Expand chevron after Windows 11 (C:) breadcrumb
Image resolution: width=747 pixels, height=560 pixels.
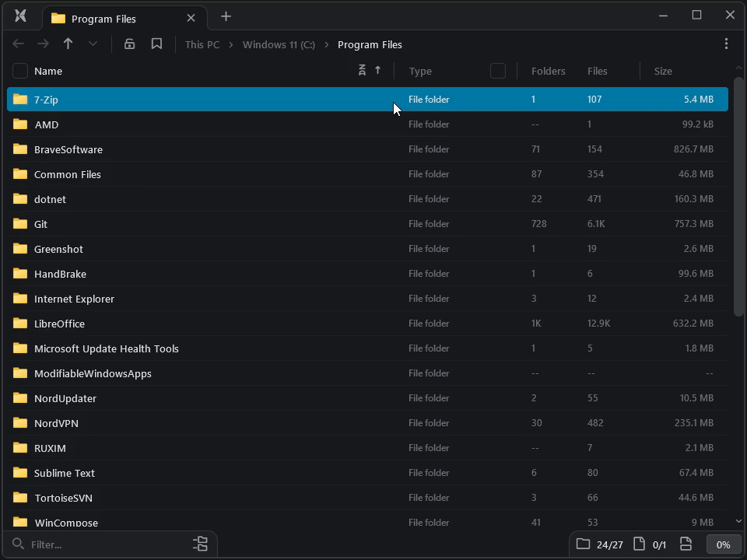tap(327, 44)
